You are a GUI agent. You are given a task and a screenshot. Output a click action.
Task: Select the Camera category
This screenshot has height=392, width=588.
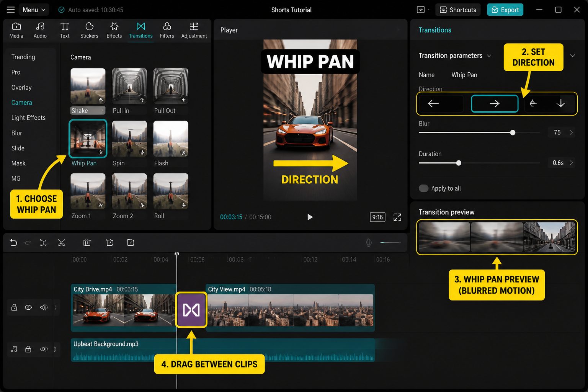22,103
